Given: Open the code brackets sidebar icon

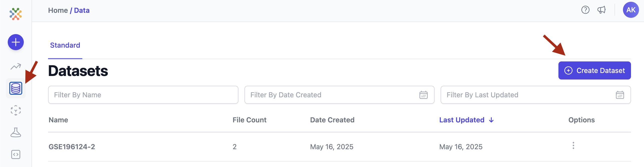Looking at the screenshot, I should 16,154.
